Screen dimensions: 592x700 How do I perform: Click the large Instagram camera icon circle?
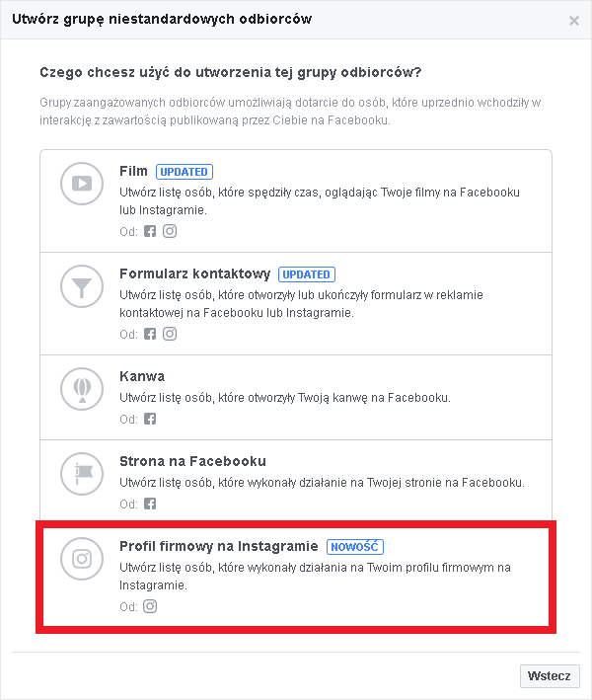coord(82,559)
